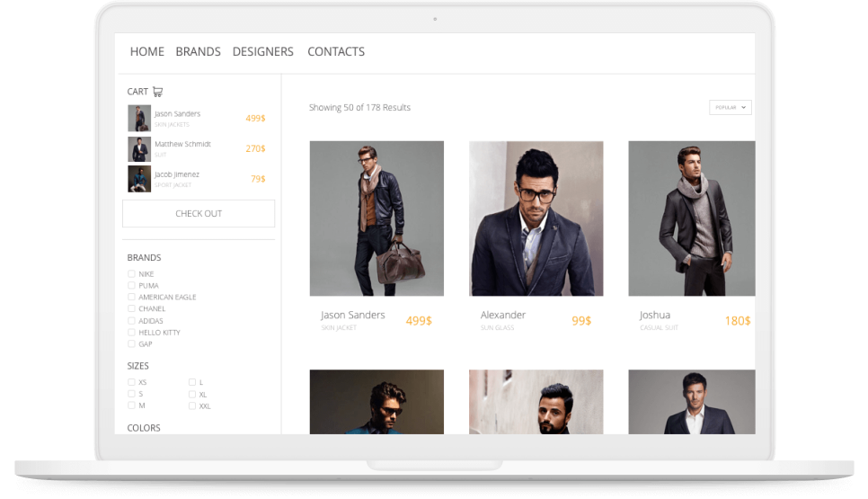The width and height of the screenshot is (868, 499).
Task: Click Jason Sanders name in cart
Action: (177, 113)
